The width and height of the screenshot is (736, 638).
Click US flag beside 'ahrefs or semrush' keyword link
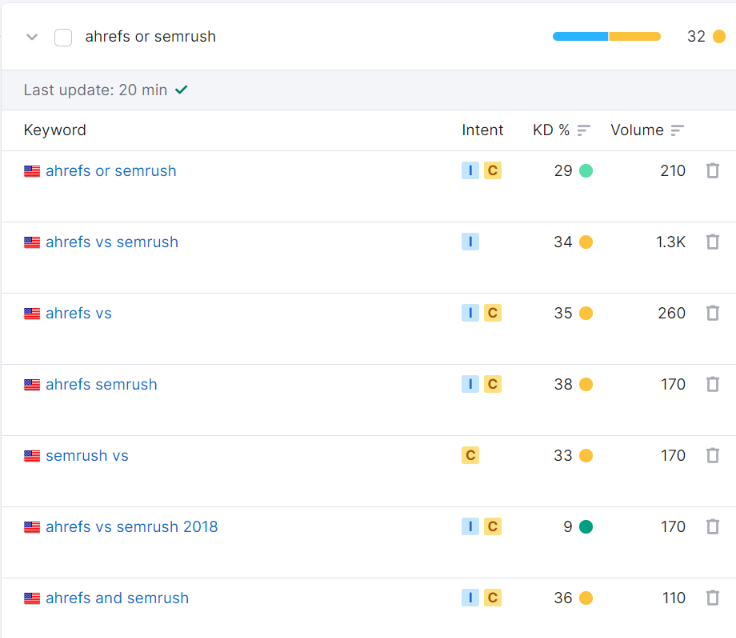click(x=32, y=171)
